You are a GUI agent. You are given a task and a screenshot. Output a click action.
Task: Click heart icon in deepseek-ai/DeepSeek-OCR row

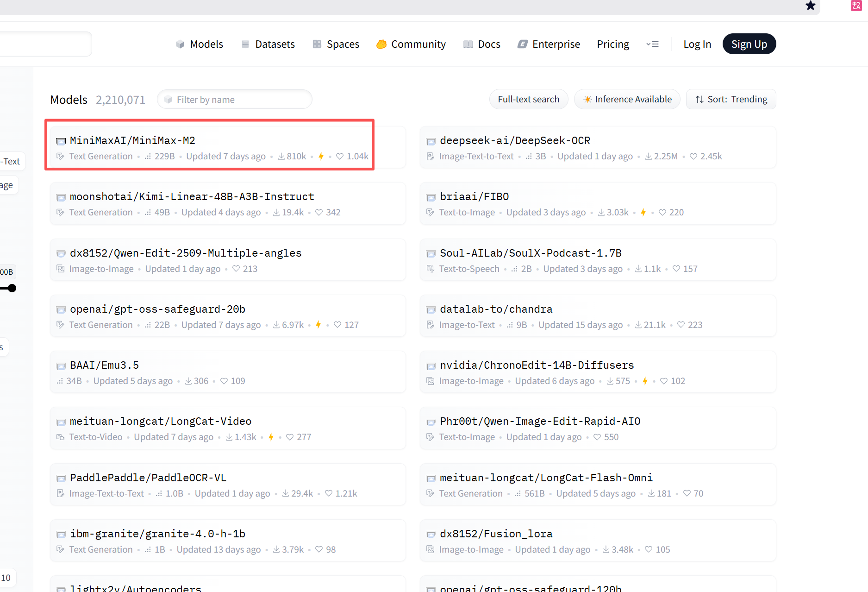pyautogui.click(x=693, y=157)
